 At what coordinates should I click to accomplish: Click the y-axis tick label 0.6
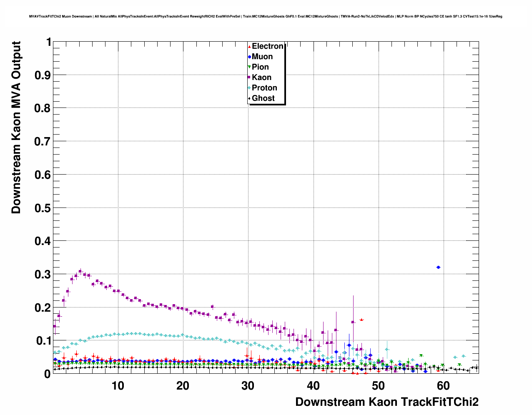tap(43, 175)
